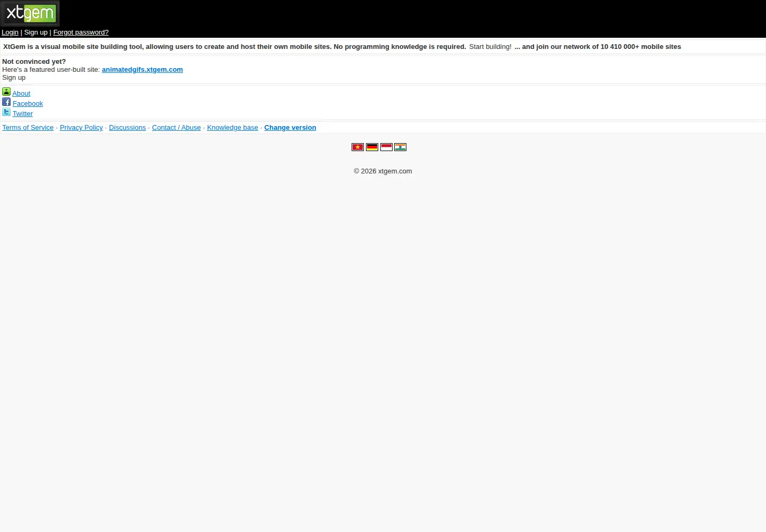Screen dimensions: 766x532
Task: Click the Twitter bird icon
Action: coord(6,112)
